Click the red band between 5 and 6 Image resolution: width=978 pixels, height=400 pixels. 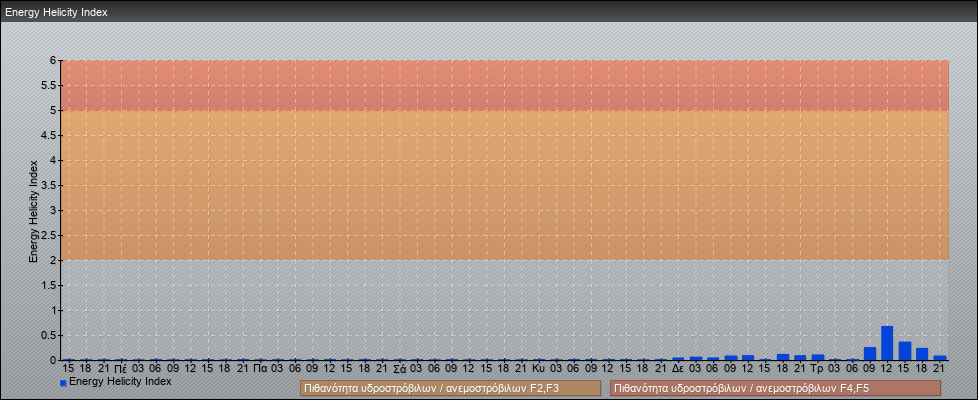click(x=504, y=85)
